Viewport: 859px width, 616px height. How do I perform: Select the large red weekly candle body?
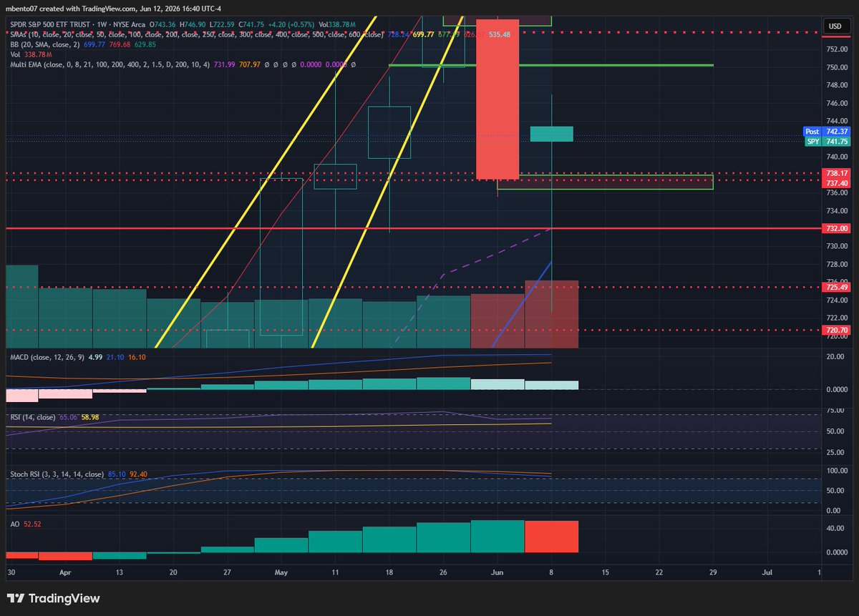(x=498, y=99)
